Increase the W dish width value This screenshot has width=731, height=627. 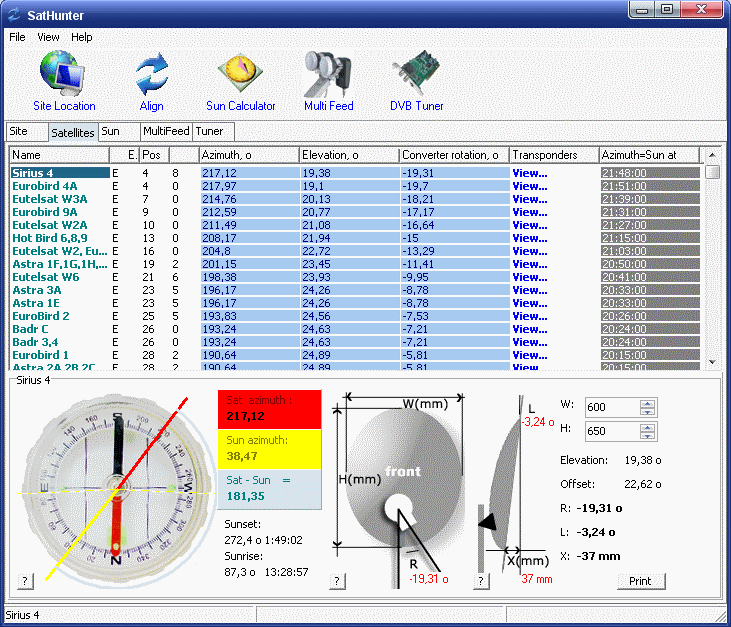647,404
